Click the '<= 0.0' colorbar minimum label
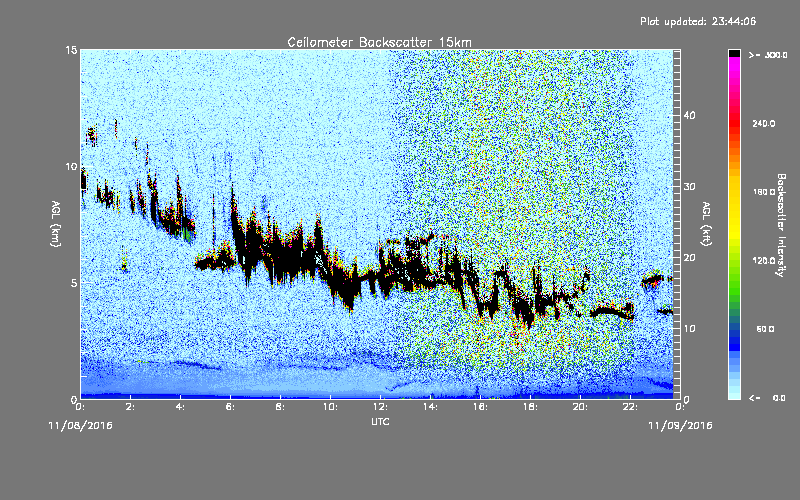 [x=767, y=398]
